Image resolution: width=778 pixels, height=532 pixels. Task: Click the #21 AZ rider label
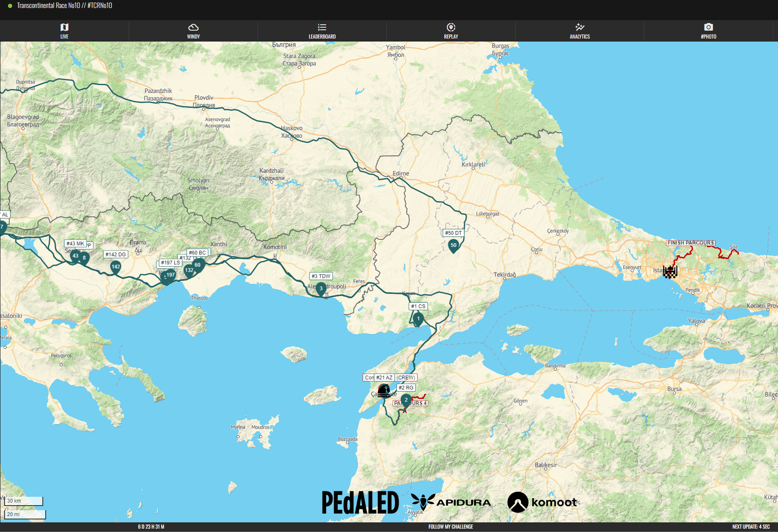point(384,378)
